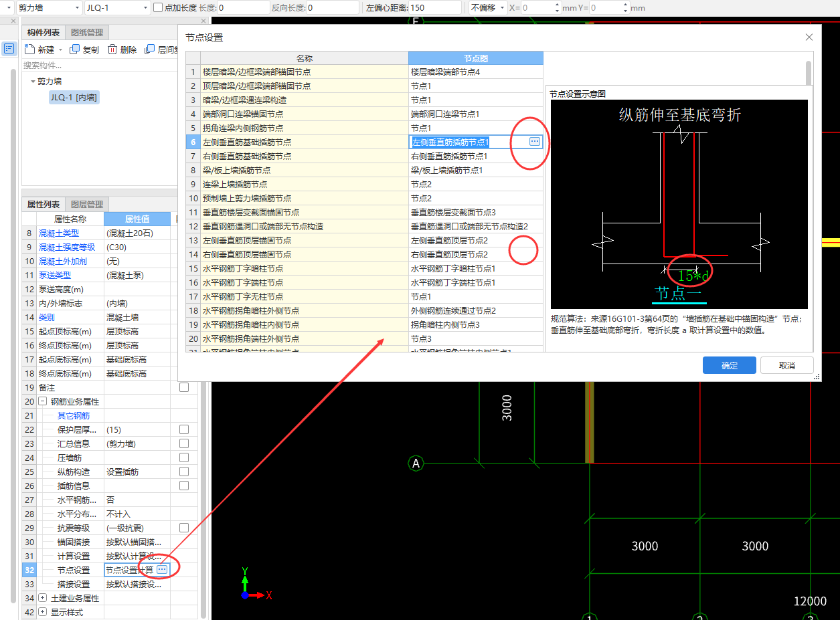Collapse the 剪力墙 tree node
840x620 pixels.
click(32, 82)
